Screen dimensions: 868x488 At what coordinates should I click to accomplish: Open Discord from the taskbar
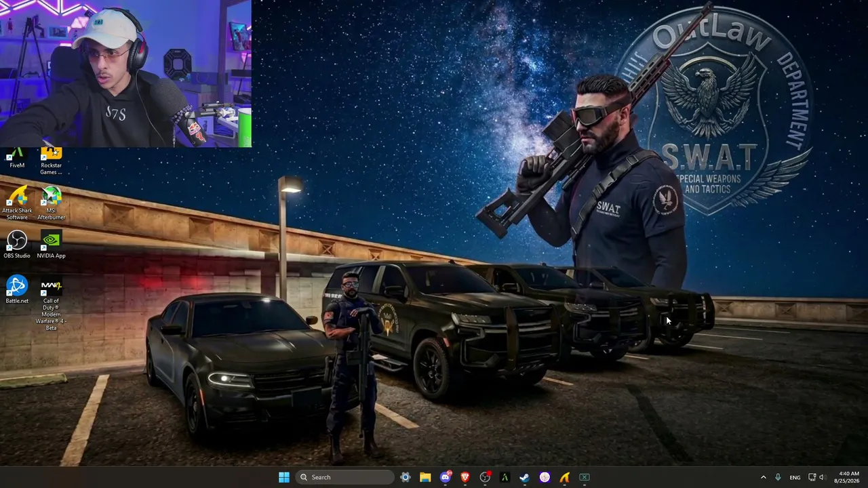tap(446, 477)
